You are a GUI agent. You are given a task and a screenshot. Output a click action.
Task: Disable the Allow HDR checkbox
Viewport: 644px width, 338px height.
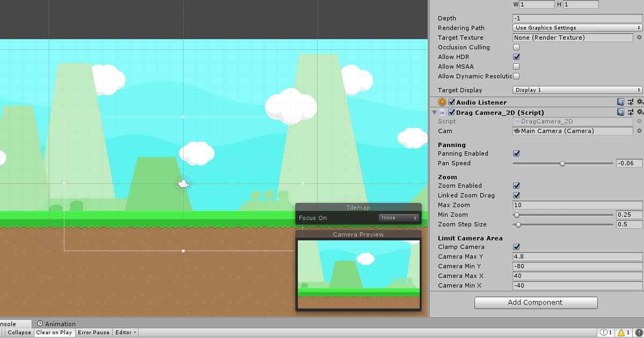coord(516,57)
